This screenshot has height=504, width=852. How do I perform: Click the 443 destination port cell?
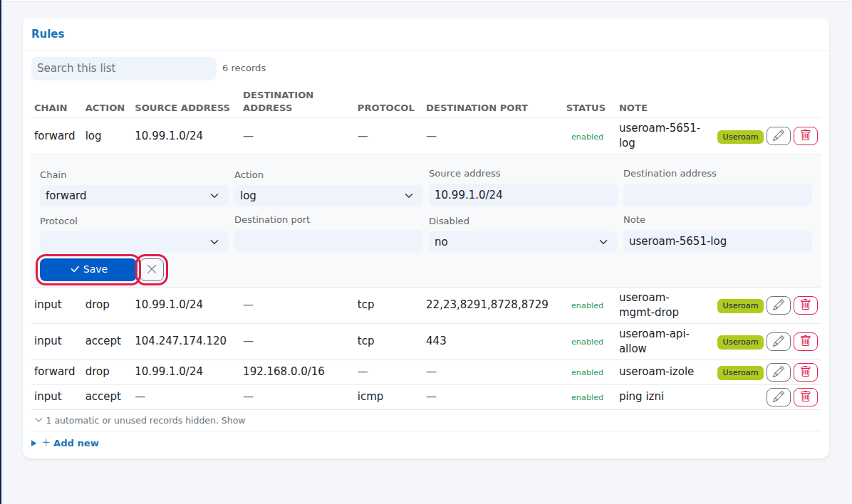(436, 340)
